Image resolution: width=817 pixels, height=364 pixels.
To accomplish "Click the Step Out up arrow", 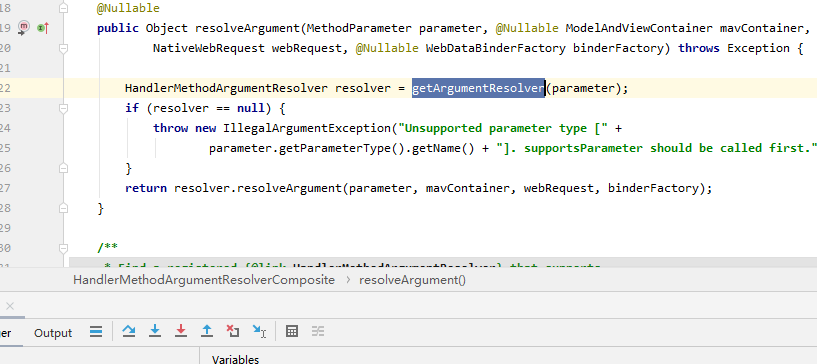I will 207,331.
